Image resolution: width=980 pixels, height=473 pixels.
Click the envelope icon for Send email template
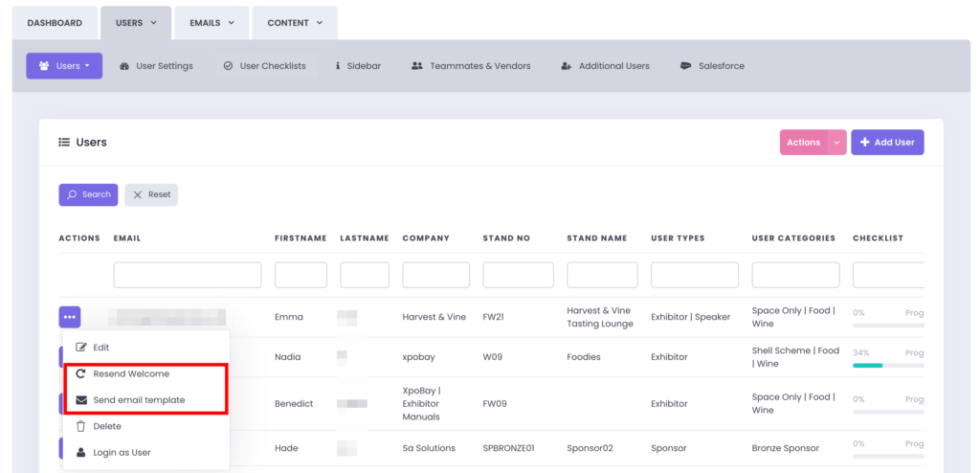coord(81,399)
